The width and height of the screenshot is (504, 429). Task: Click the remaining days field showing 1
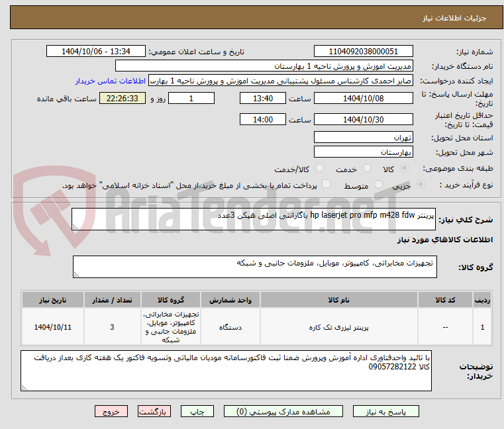pos(191,99)
